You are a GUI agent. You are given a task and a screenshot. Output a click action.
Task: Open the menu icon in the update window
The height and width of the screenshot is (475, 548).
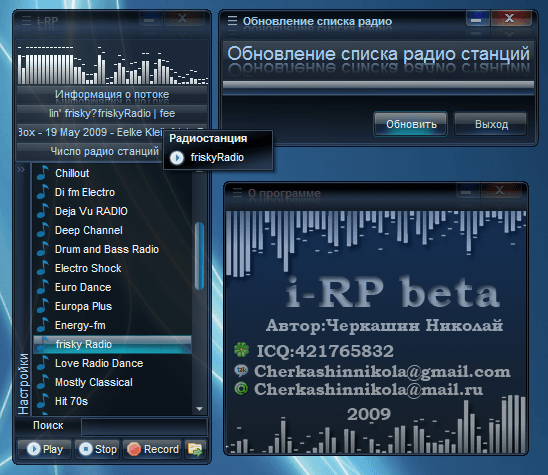point(232,21)
